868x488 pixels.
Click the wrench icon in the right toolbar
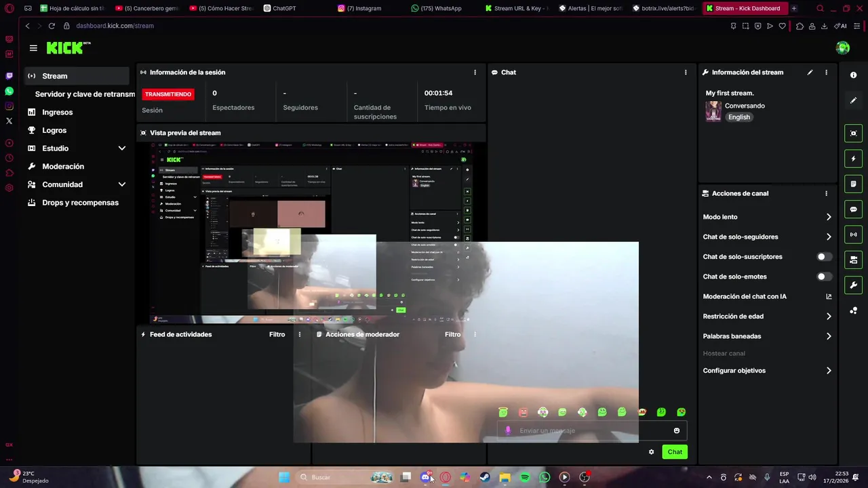tap(854, 285)
